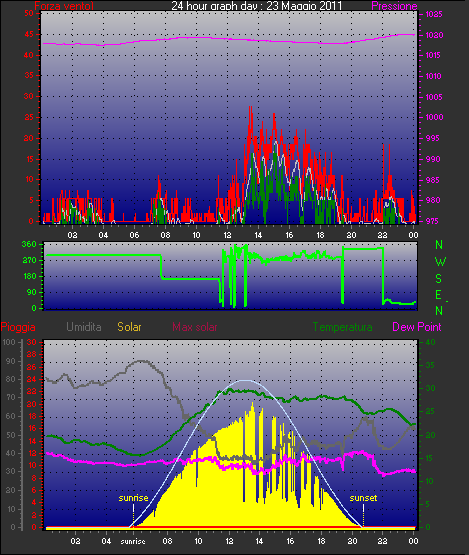Select the '1025' pressure axis value
The image size is (469, 555).
pyautogui.click(x=434, y=14)
